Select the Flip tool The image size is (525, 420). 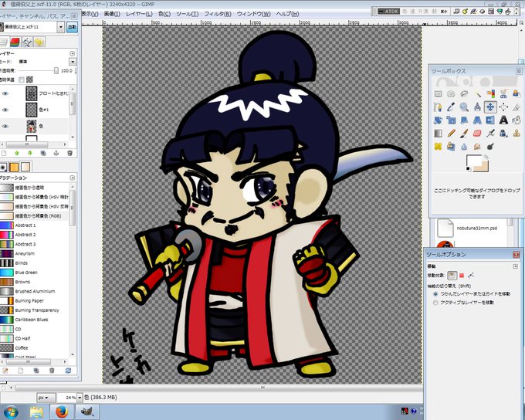[x=490, y=120]
